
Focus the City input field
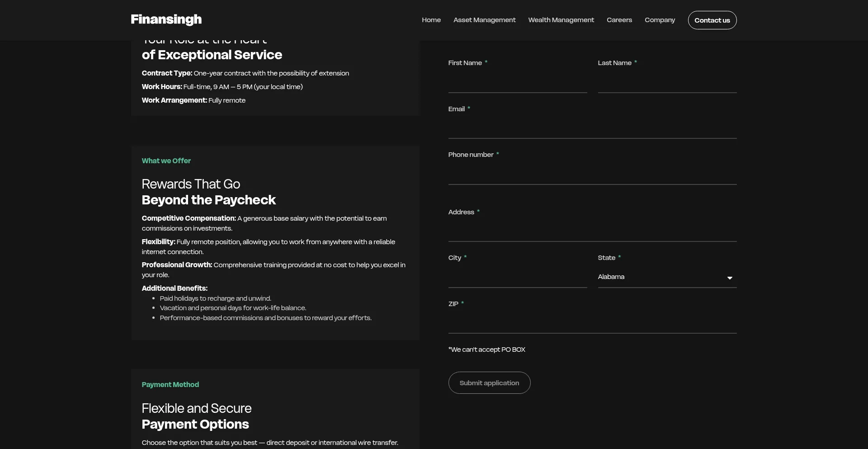tap(517, 278)
